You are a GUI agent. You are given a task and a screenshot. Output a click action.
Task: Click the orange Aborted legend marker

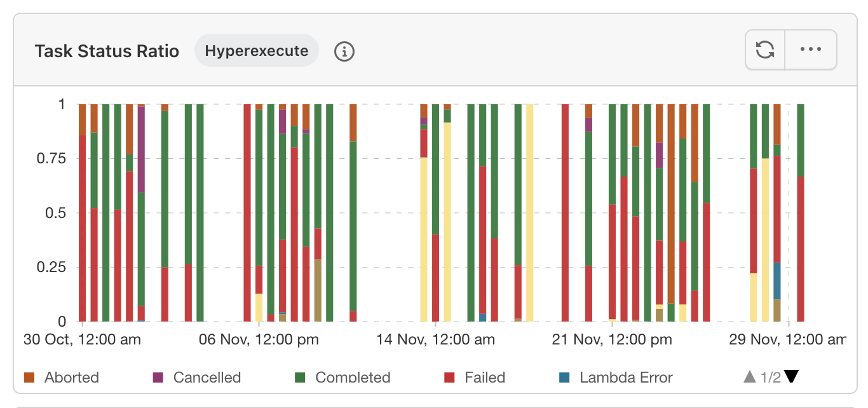(x=29, y=377)
